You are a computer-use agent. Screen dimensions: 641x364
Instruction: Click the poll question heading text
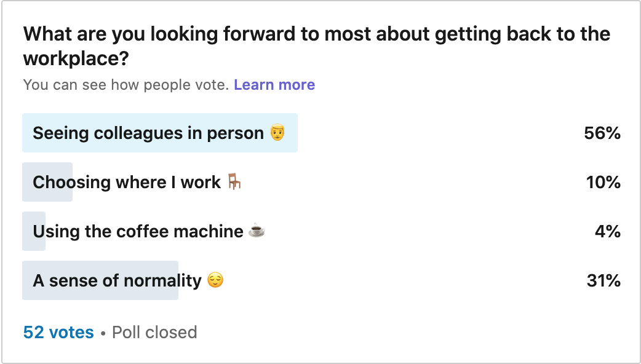(x=316, y=45)
